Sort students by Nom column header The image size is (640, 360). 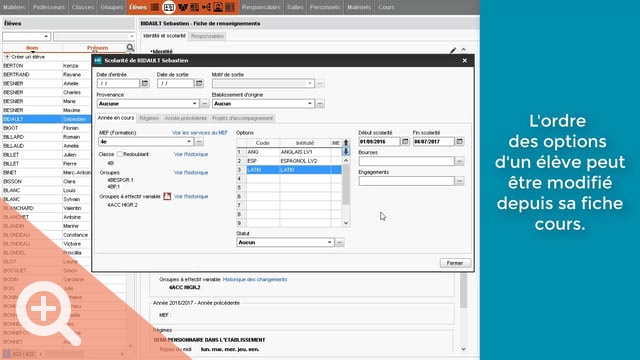click(32, 48)
